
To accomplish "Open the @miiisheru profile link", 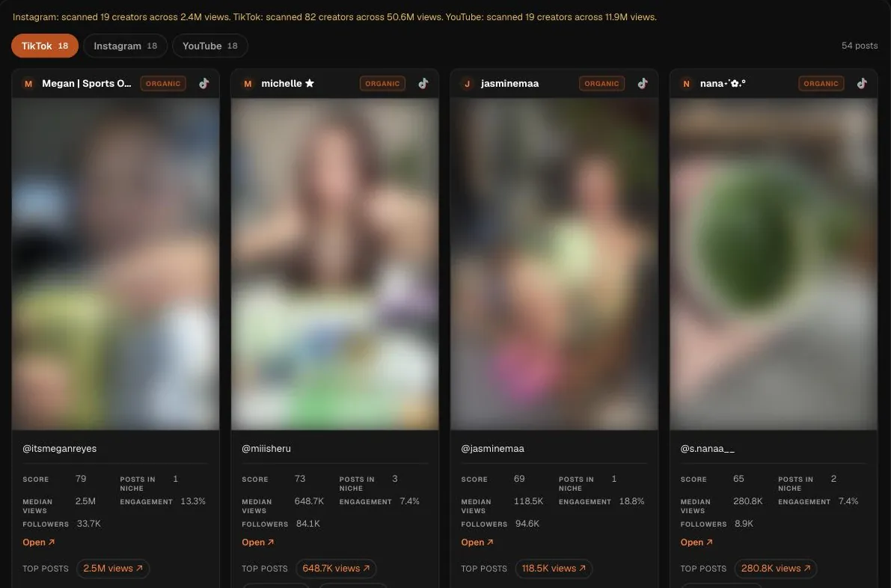I will (258, 542).
